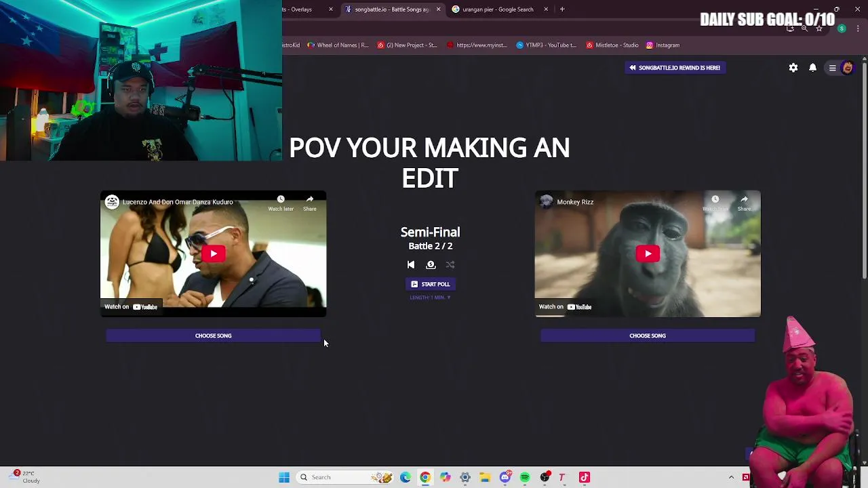This screenshot has width=868, height=488.
Task: Open Monkey Rizz on YouTube
Action: (565, 307)
